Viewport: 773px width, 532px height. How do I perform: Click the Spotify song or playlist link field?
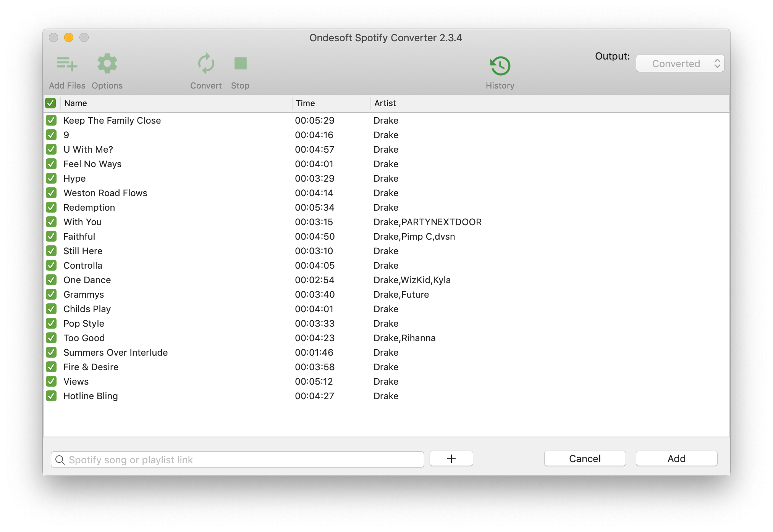point(237,459)
